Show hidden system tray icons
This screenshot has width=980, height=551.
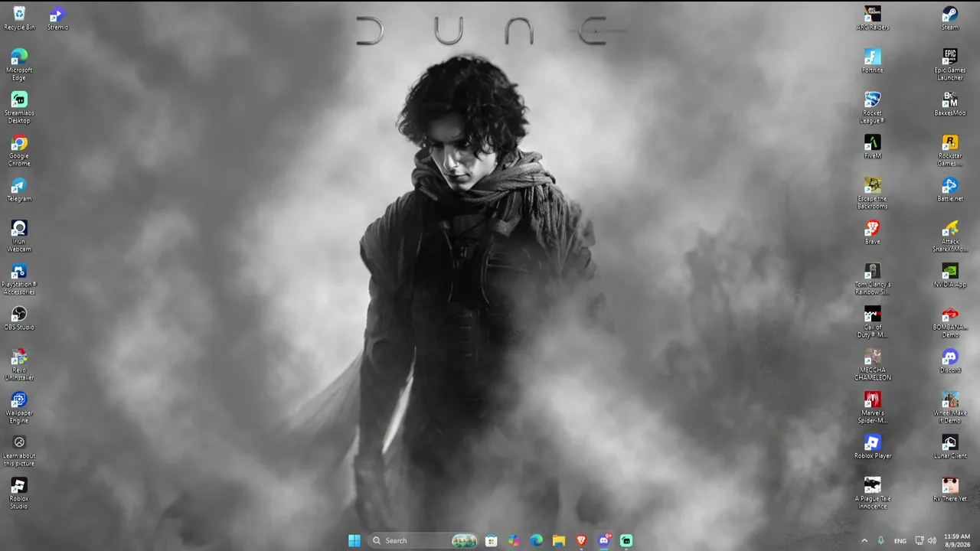pyautogui.click(x=864, y=540)
